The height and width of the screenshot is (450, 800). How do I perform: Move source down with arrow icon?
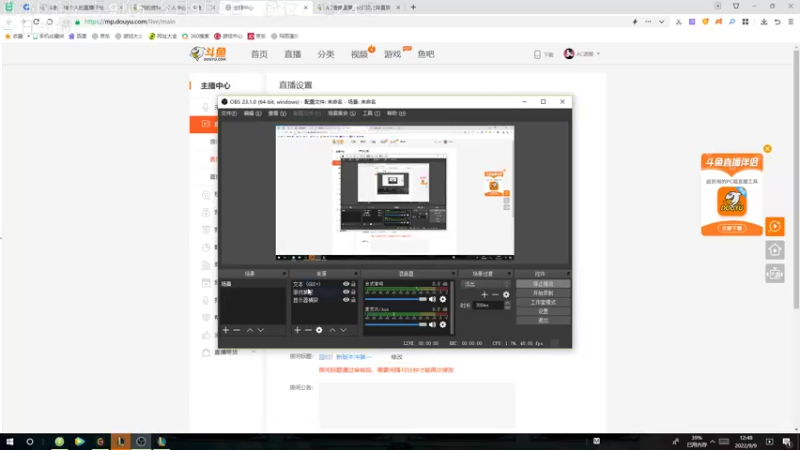343,330
